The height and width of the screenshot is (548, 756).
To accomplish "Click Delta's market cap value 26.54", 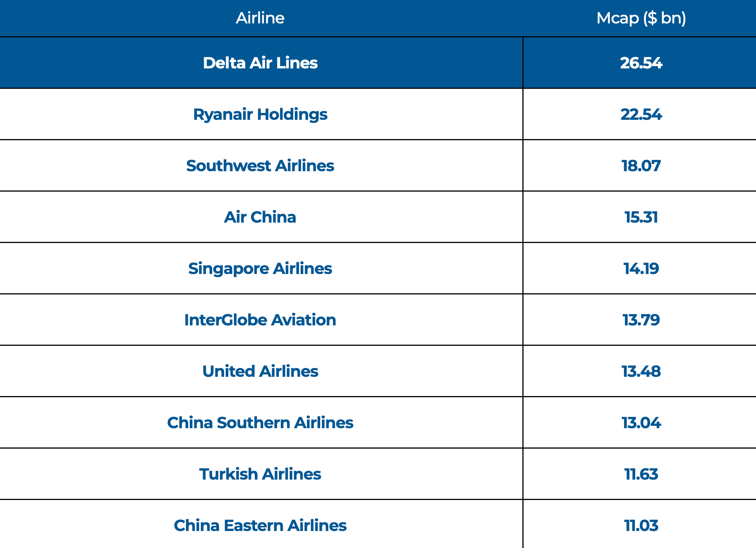I will (641, 63).
